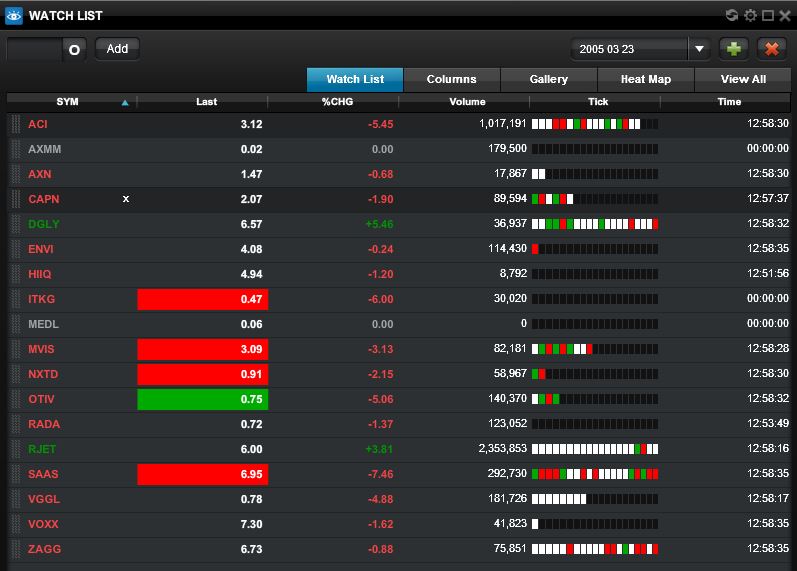797x571 pixels.
Task: Click the red X delete-list icon
Action: click(x=771, y=48)
